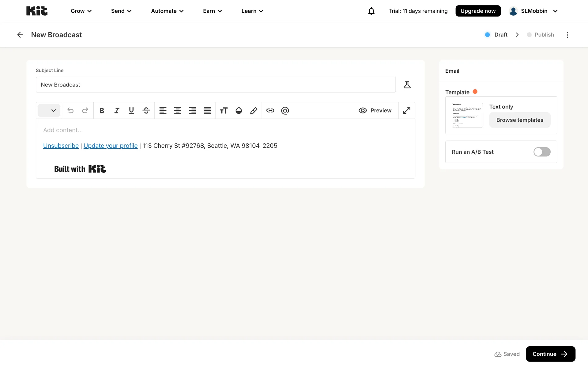
Task: Go to the Publish step
Action: tap(544, 35)
